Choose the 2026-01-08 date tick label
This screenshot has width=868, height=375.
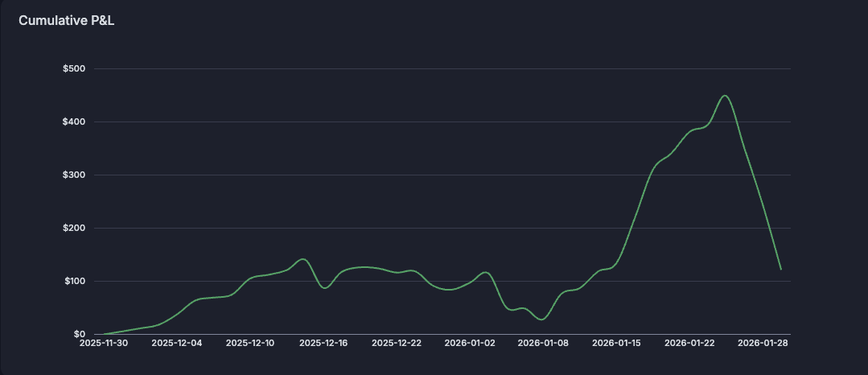543,343
